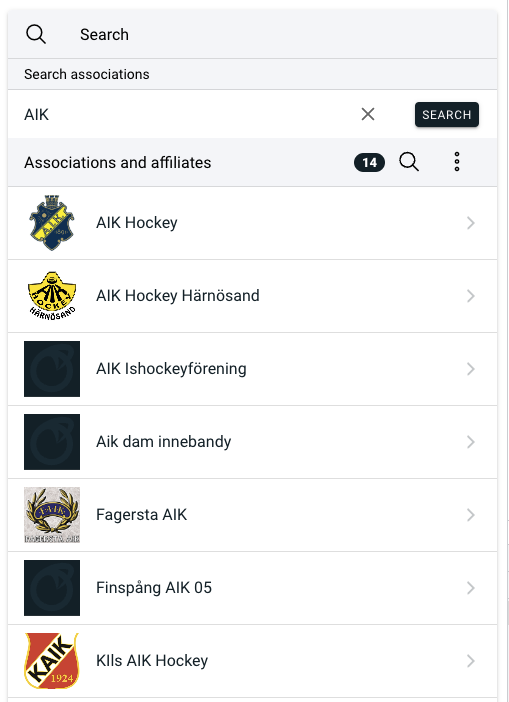Click the AIK Hockey Härnösand logo
The width and height of the screenshot is (509, 702).
coord(52,296)
